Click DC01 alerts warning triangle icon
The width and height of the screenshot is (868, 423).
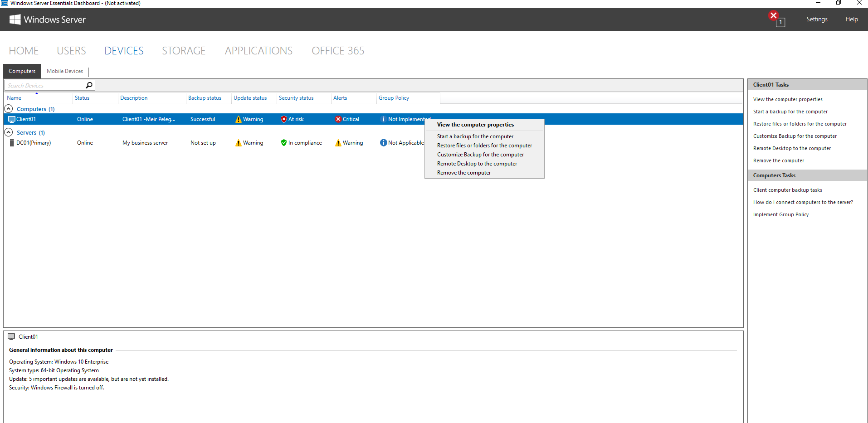(x=338, y=143)
